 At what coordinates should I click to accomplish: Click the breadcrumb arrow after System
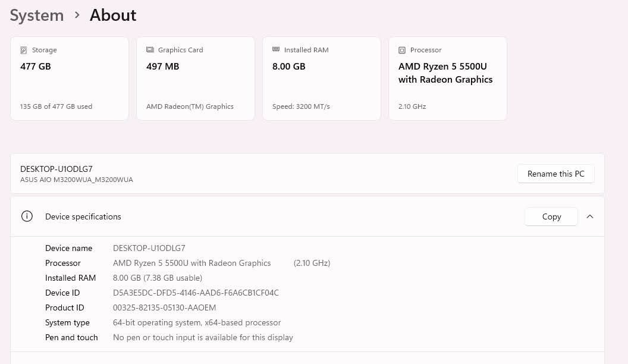click(x=77, y=15)
